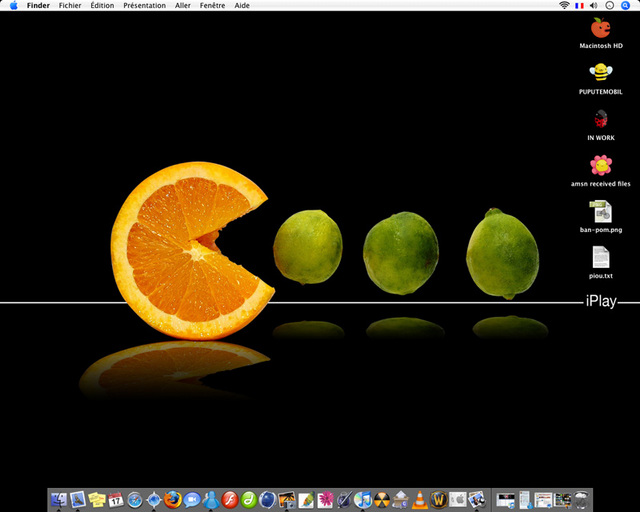Image resolution: width=640 pixels, height=512 pixels.
Task: Launch Firefox from the Dock
Action: 173,499
